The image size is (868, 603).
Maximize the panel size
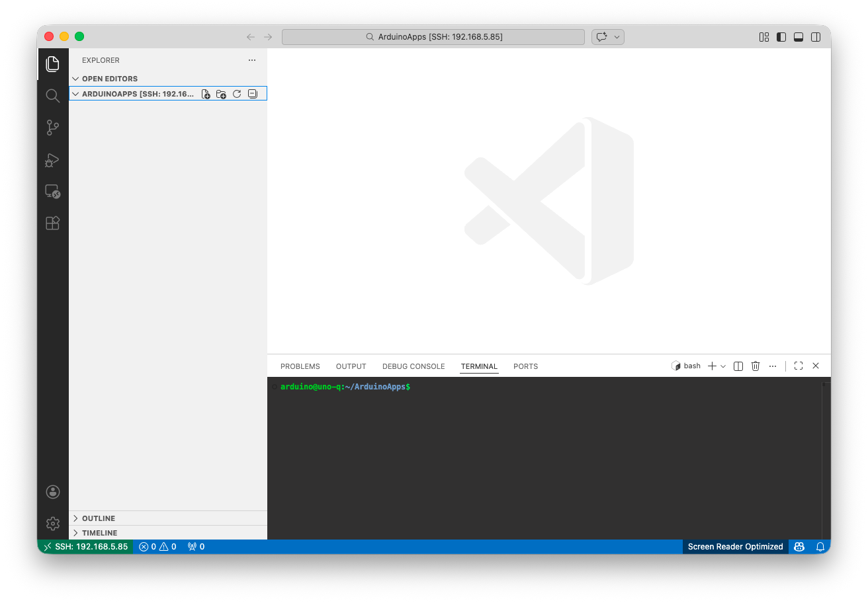(x=799, y=366)
